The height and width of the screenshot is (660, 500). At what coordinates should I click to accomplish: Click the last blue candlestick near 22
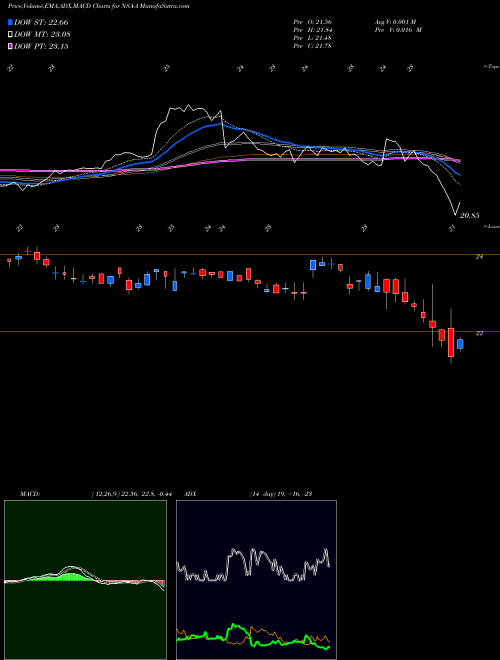[x=460, y=344]
